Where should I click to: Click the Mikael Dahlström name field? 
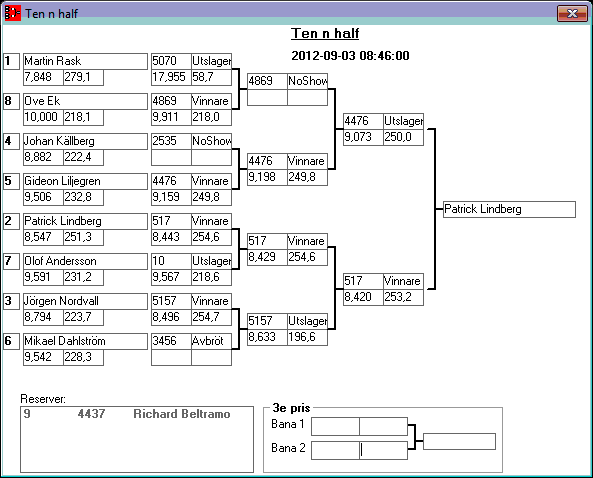tap(85, 341)
